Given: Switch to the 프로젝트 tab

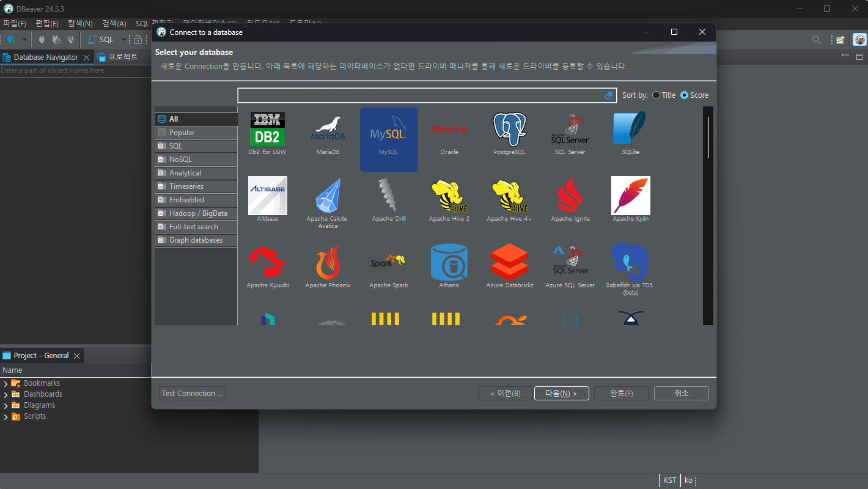Looking at the screenshot, I should 118,57.
